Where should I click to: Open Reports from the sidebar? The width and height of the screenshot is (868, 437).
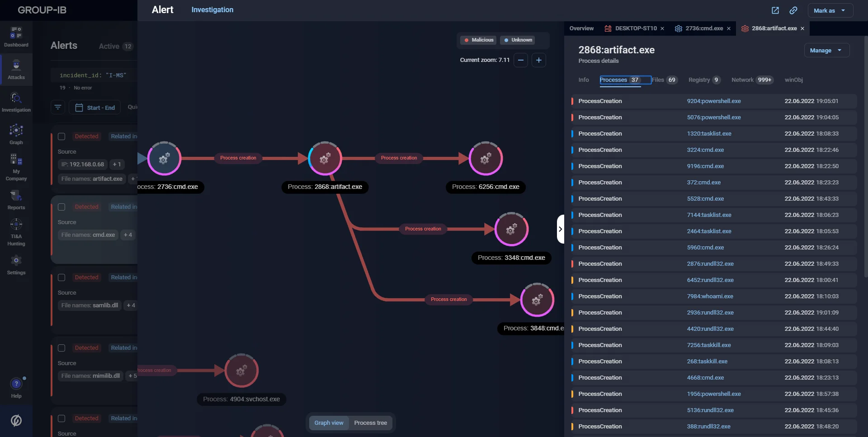pyautogui.click(x=16, y=200)
